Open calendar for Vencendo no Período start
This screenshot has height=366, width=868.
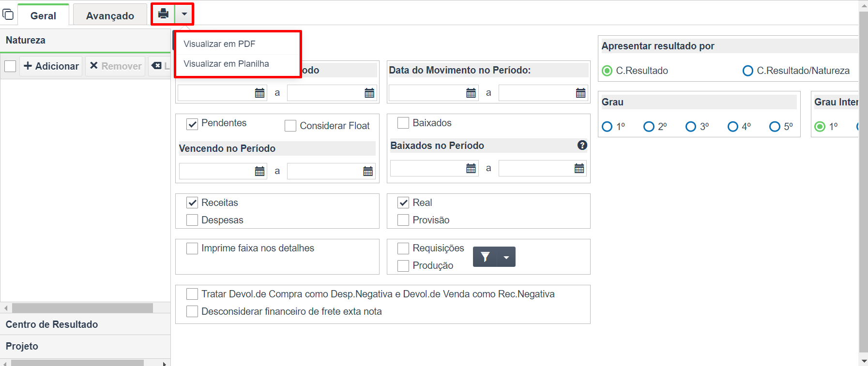coord(260,171)
